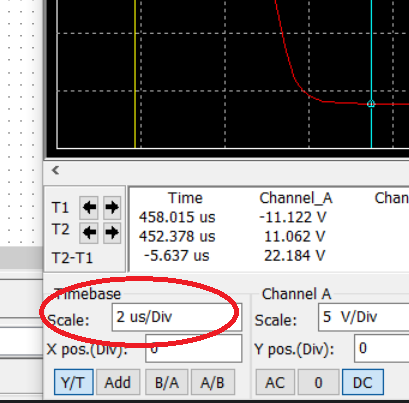Click the Timebase Scale field 2 us/Div
This screenshot has height=403, width=409.
point(177,317)
